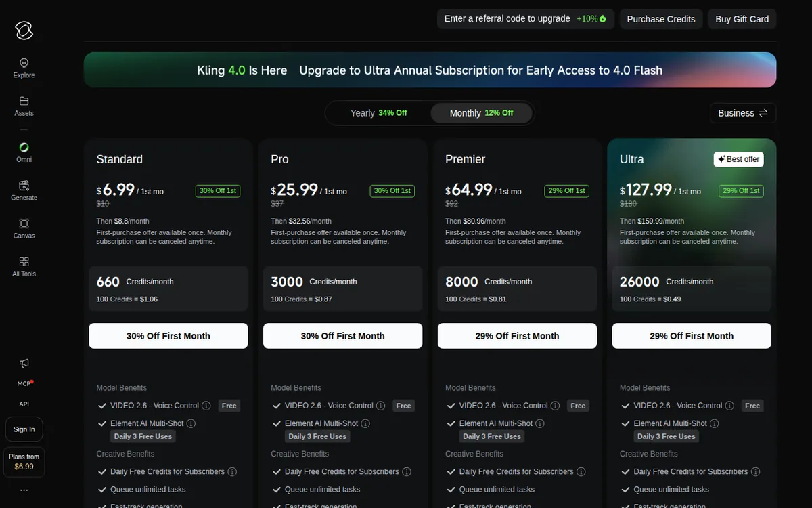Click info icon next to Premier Voice Control

(x=555, y=406)
